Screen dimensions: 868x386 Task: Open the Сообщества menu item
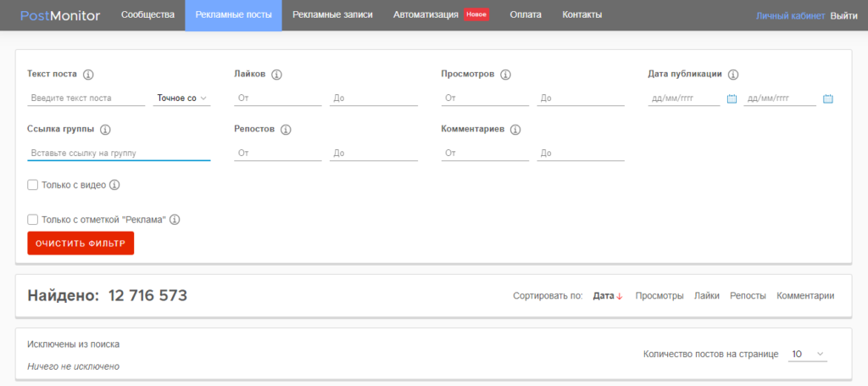(147, 15)
